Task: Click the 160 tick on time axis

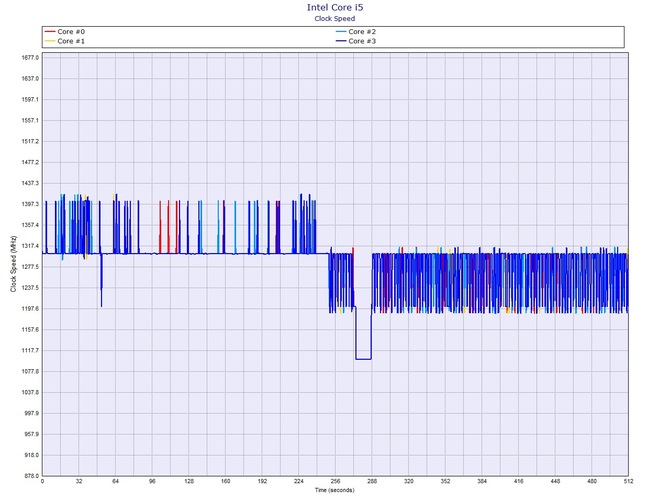Action: (x=226, y=481)
